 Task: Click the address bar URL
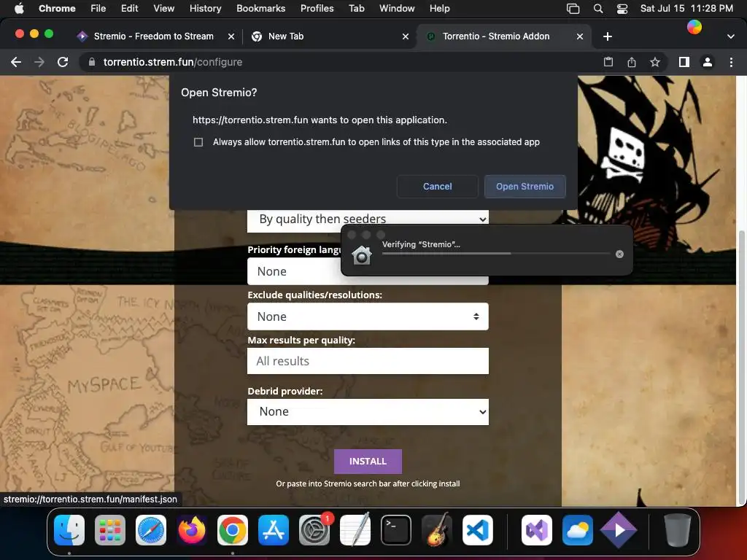tap(172, 62)
